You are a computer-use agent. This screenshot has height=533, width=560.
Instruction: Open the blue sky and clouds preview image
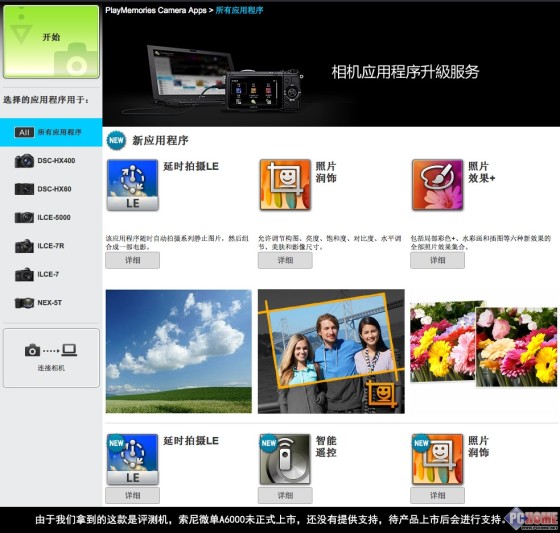coord(179,351)
